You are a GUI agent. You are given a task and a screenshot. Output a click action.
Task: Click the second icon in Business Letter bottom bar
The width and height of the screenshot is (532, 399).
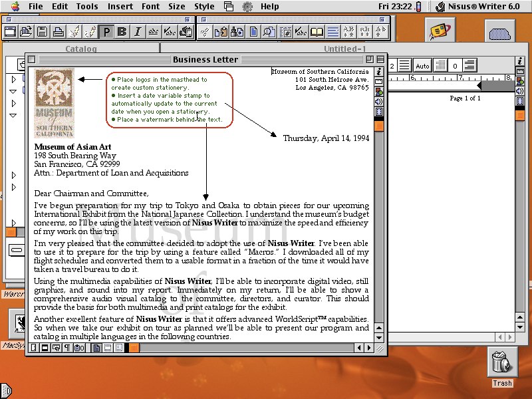(x=45, y=348)
